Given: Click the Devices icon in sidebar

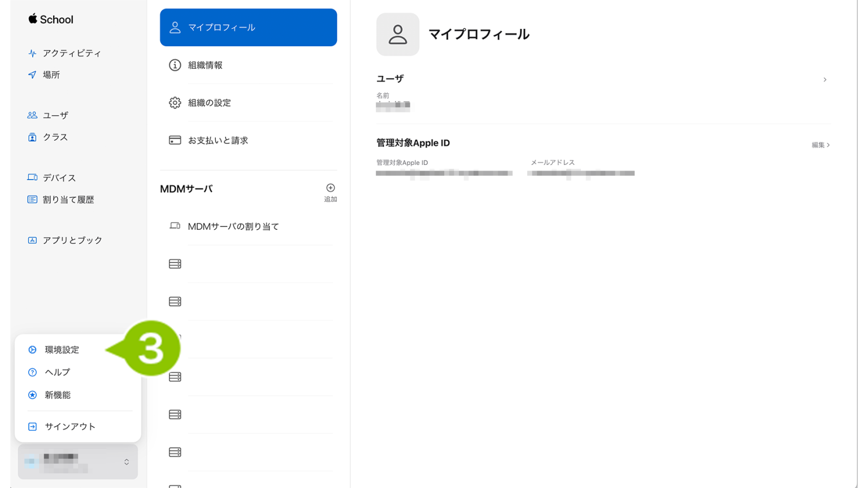Looking at the screenshot, I should coord(32,177).
